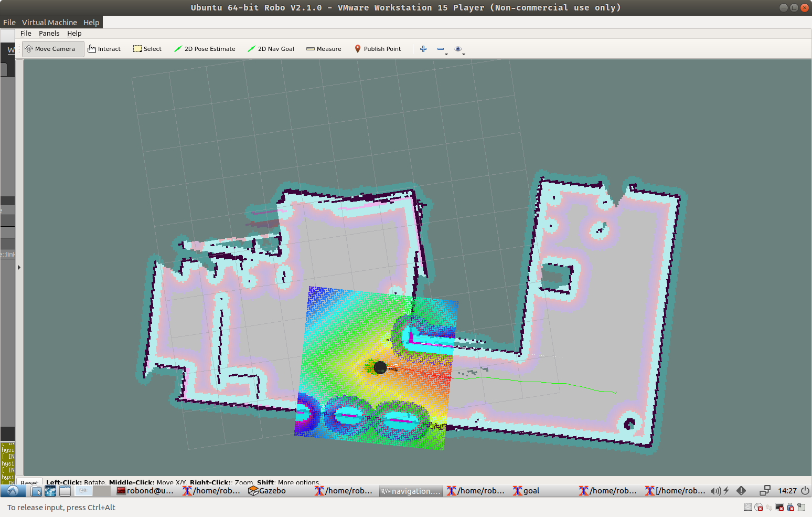
Task: Switch to the goal terminal taskbar entry
Action: click(526, 491)
